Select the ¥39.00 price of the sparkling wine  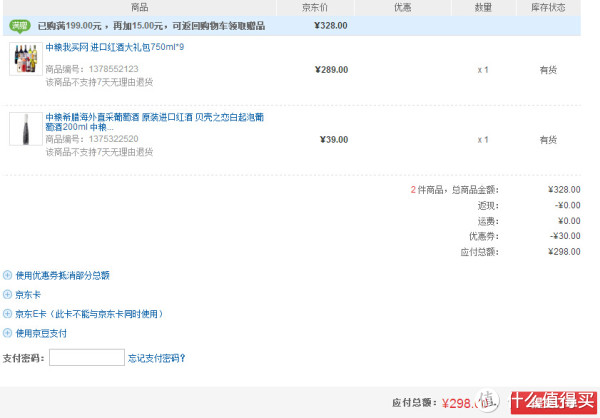coord(334,139)
